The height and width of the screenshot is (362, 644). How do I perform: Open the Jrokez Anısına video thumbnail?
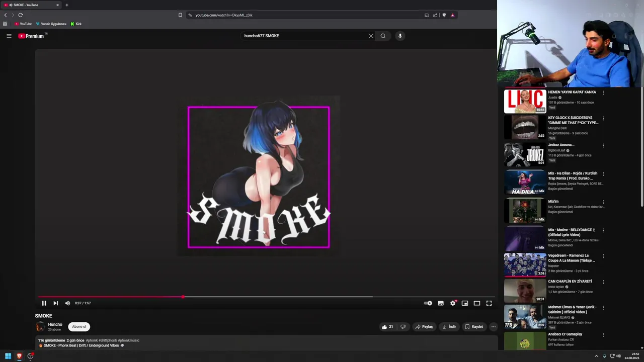[525, 154]
